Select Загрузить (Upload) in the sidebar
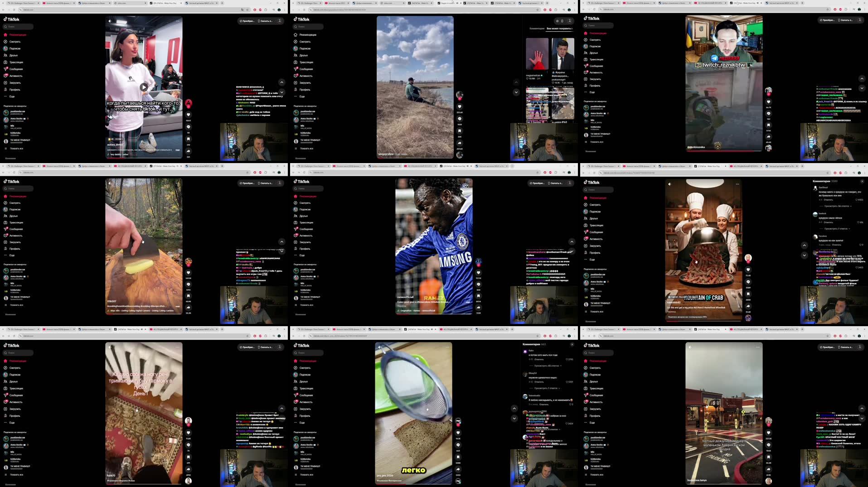 (595, 246)
